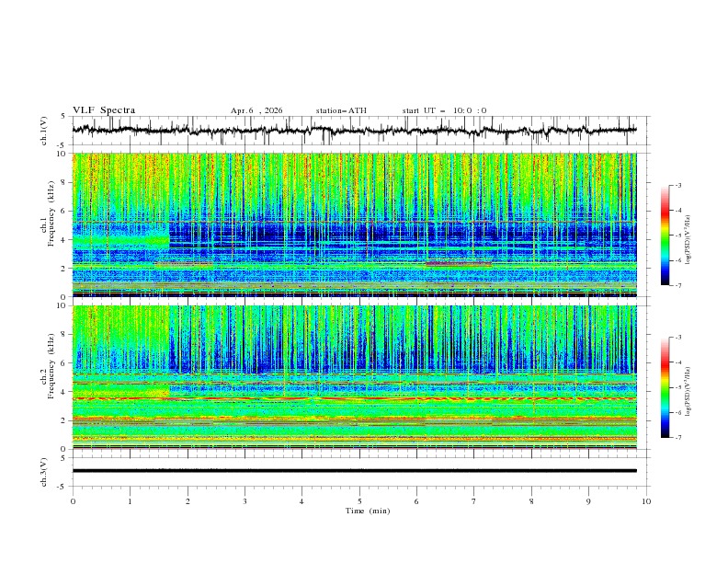Viewport: 728px width, 563px height.
Task: Click the "1" tick on the time axis
Action: [x=130, y=501]
